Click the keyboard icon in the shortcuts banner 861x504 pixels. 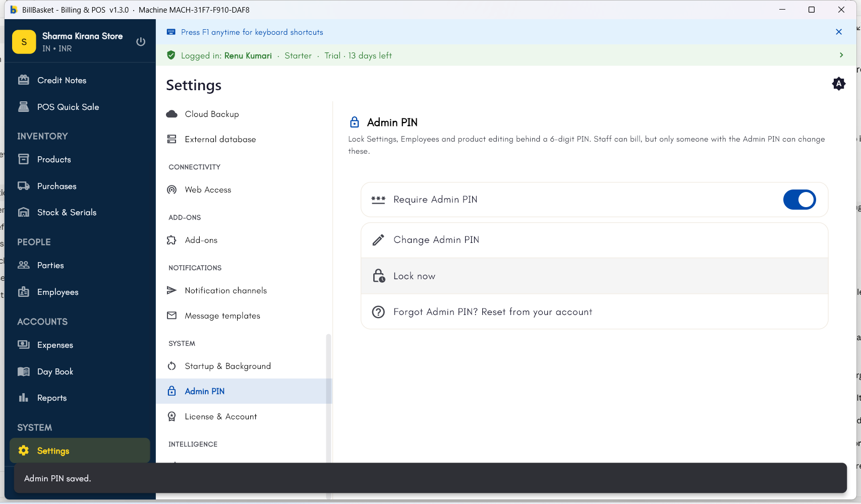click(171, 32)
